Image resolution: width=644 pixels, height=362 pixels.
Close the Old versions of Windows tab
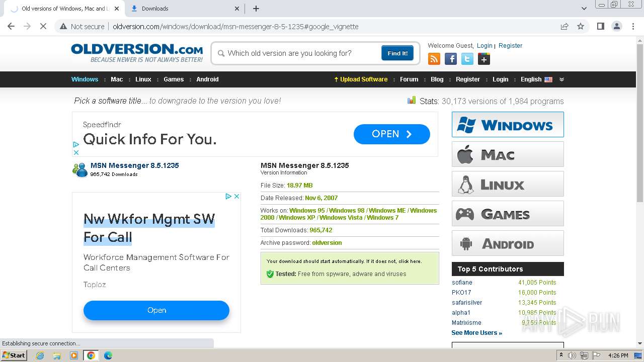point(117,9)
